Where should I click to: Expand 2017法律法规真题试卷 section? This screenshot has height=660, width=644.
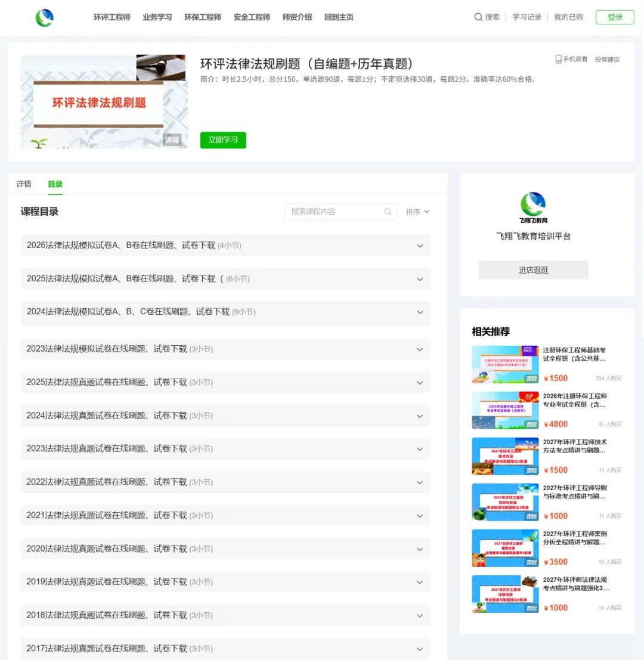(225, 649)
